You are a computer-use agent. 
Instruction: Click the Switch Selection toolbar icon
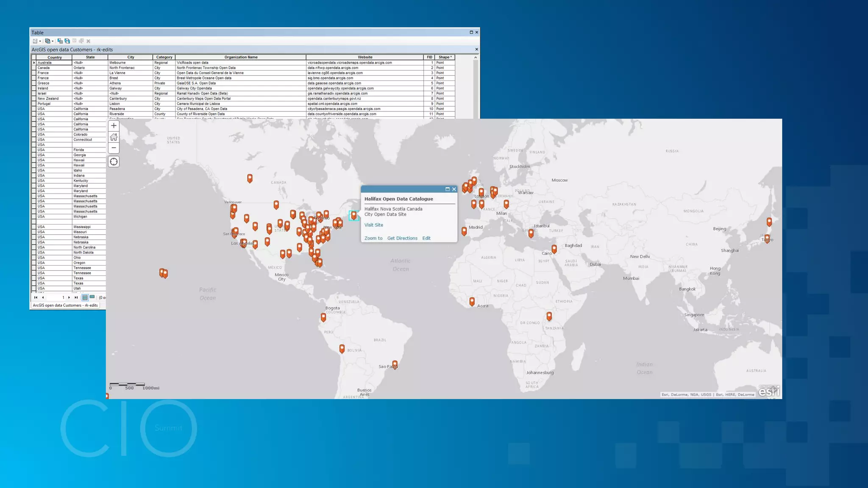pyautogui.click(x=67, y=41)
